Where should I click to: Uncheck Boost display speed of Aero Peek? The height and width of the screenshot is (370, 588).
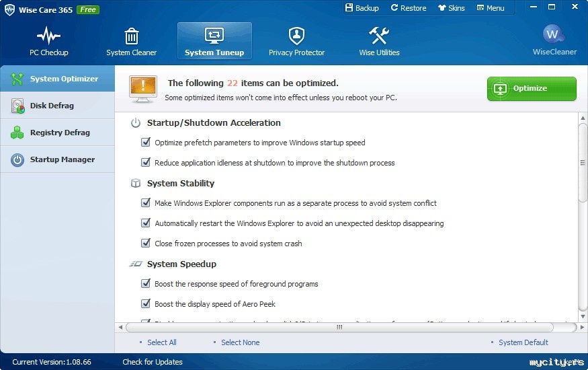[x=146, y=303]
